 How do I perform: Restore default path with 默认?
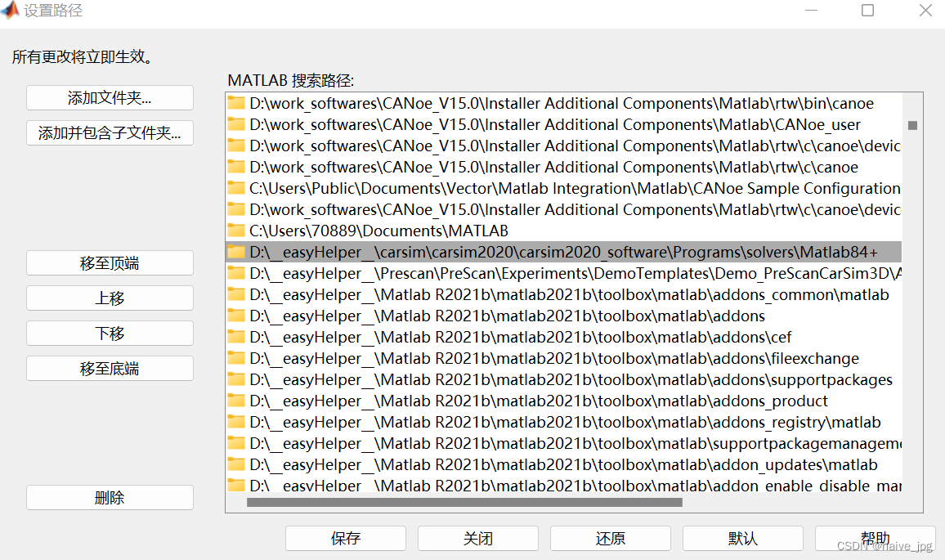[742, 538]
